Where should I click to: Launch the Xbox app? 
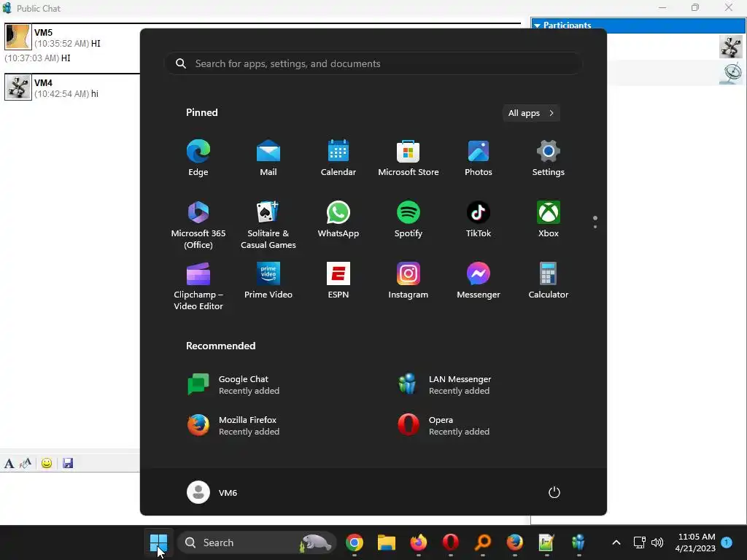(x=549, y=219)
